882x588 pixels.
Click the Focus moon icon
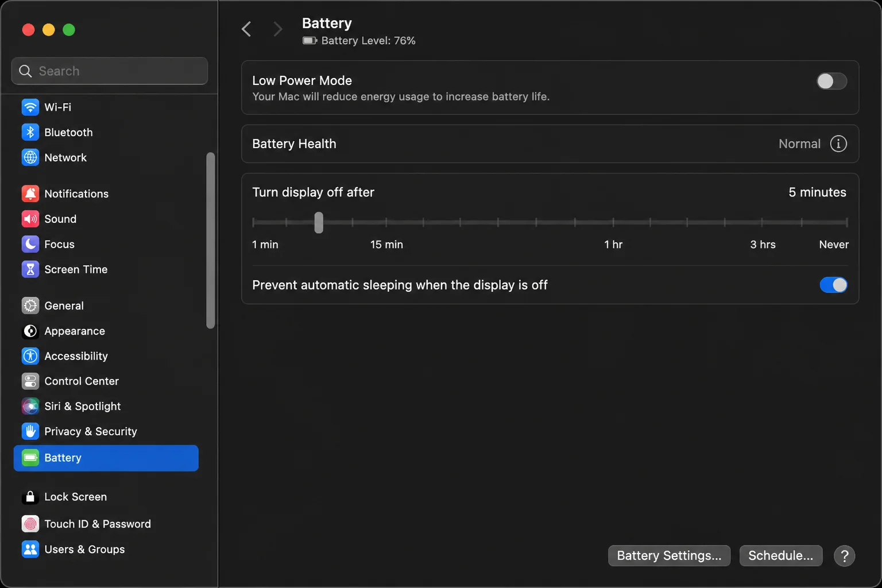pos(30,244)
